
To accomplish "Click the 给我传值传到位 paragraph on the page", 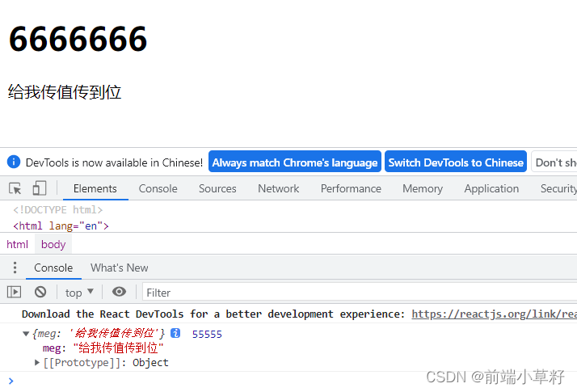I will click(65, 92).
